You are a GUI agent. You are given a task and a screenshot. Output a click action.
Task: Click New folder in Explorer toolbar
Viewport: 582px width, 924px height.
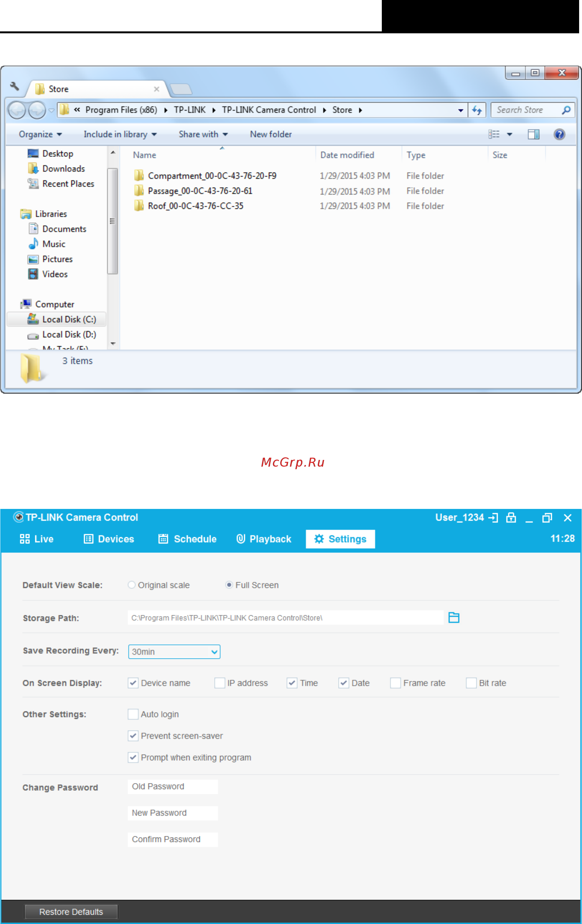click(x=271, y=134)
